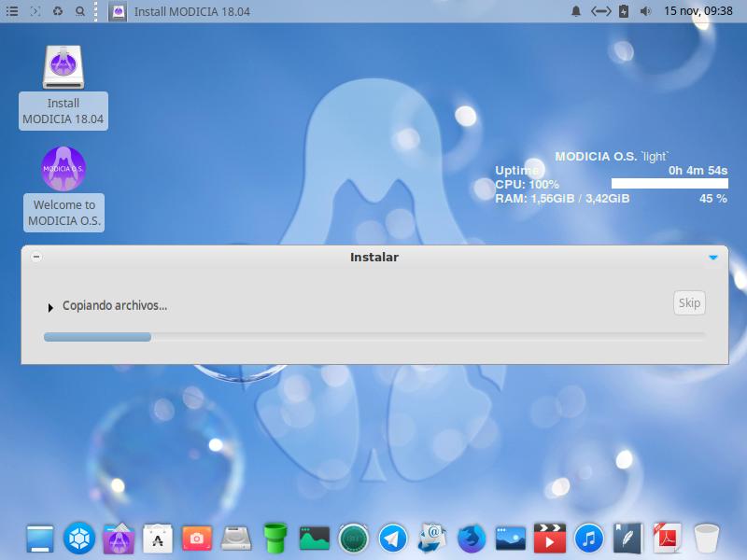Viewport: 747px width, 560px height.
Task: Click the uptime value 0h 4m 54s
Action: point(698,170)
